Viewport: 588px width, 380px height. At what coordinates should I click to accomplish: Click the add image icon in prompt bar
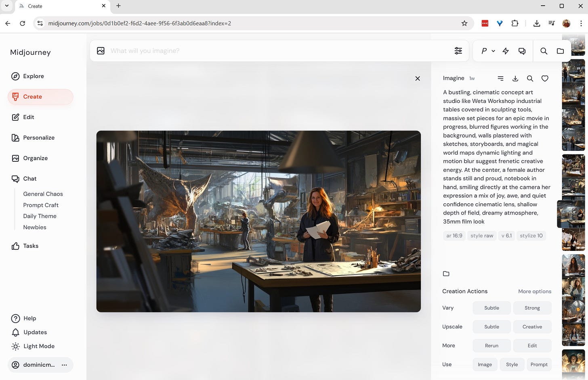pos(101,51)
